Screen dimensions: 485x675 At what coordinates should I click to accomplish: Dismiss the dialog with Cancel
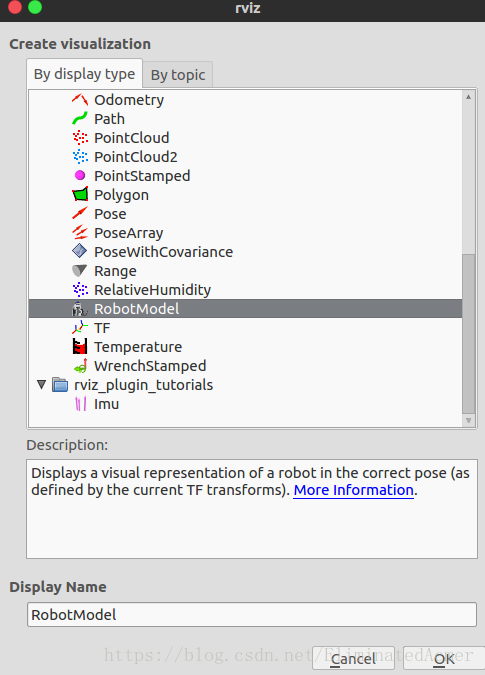353,659
